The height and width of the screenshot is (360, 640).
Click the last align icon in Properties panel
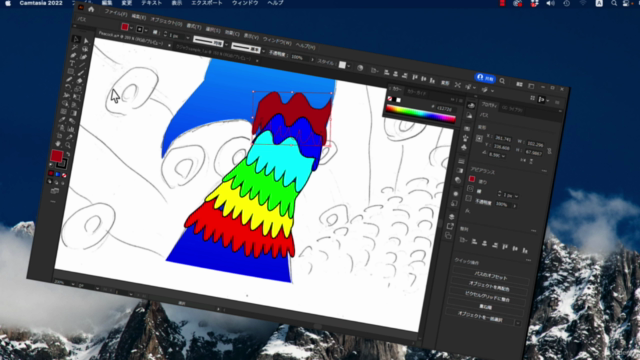pyautogui.click(x=525, y=250)
